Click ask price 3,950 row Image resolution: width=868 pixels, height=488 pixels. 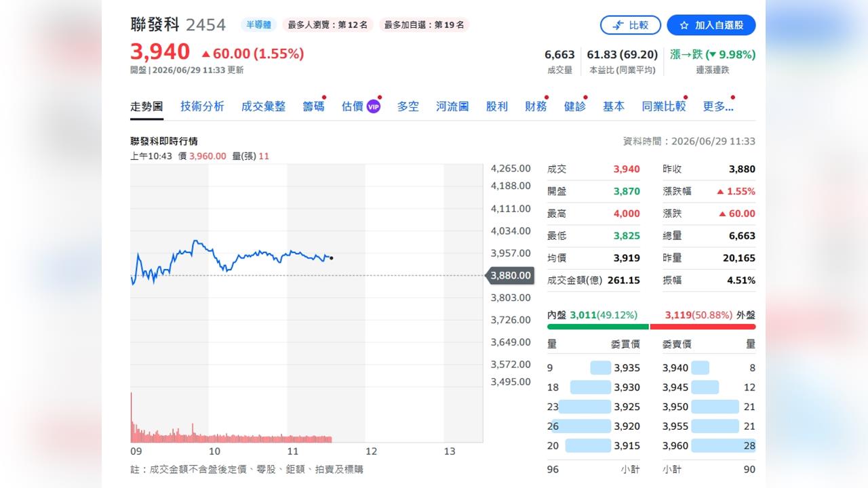point(709,407)
